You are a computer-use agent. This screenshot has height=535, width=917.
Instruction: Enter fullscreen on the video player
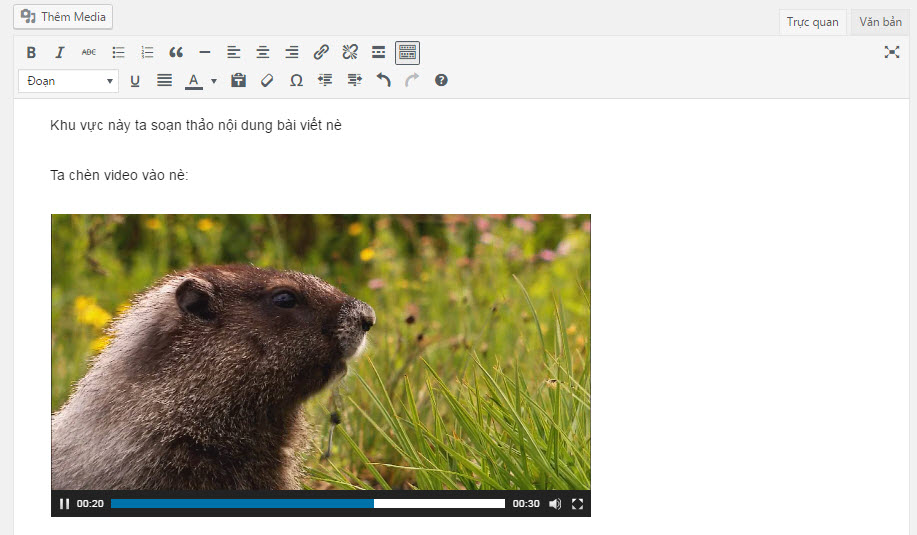click(x=577, y=504)
